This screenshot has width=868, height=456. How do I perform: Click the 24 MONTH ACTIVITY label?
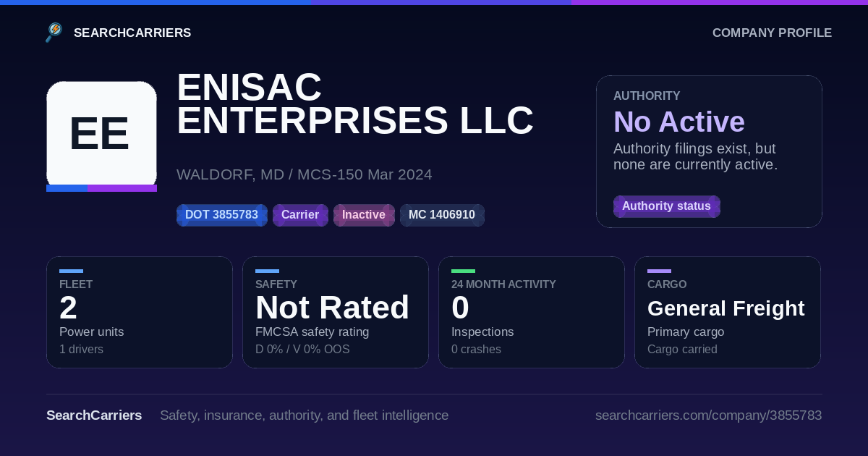[x=503, y=284]
